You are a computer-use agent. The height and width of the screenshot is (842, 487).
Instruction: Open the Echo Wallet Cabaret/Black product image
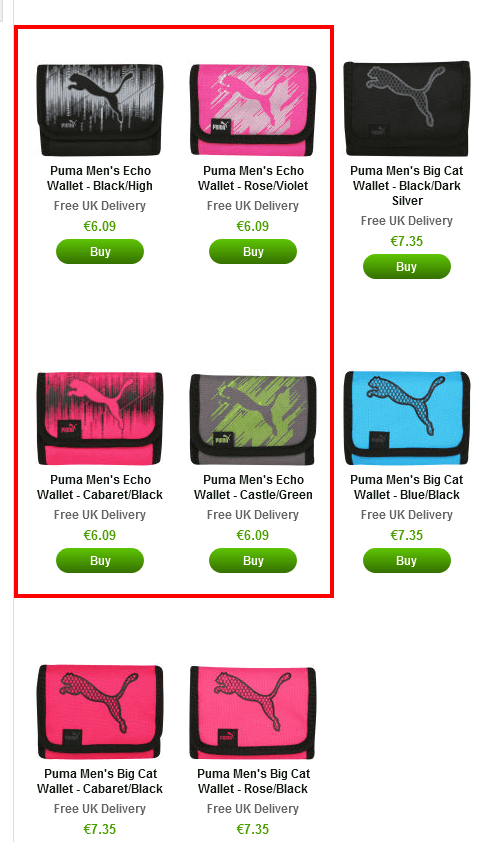click(100, 419)
